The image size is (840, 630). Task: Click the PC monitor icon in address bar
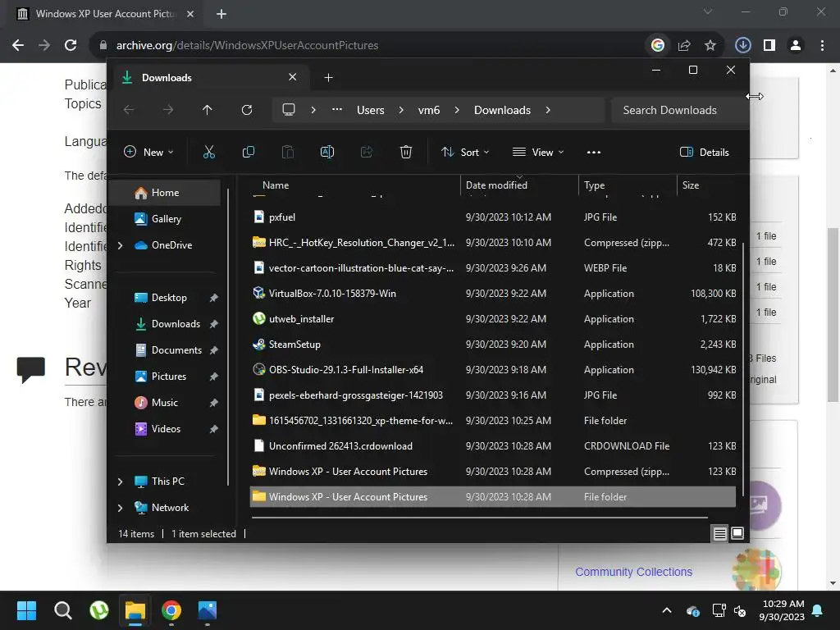[x=289, y=110]
